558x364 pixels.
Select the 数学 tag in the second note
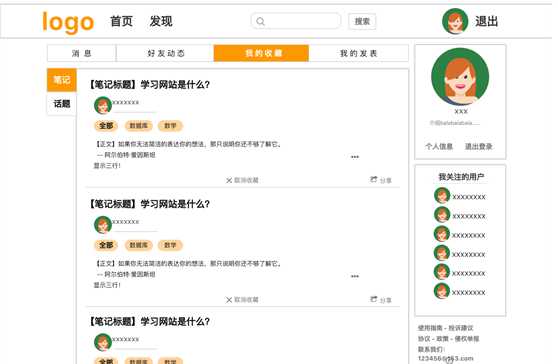170,245
